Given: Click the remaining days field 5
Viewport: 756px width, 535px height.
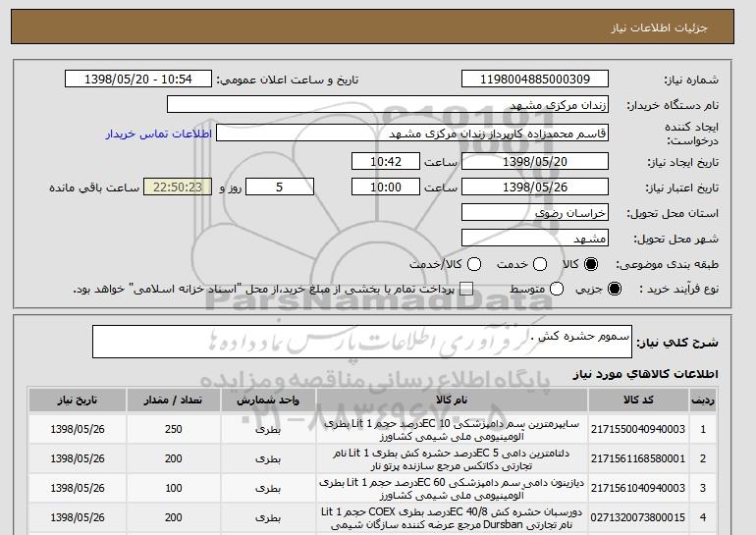Looking at the screenshot, I should click(280, 187).
